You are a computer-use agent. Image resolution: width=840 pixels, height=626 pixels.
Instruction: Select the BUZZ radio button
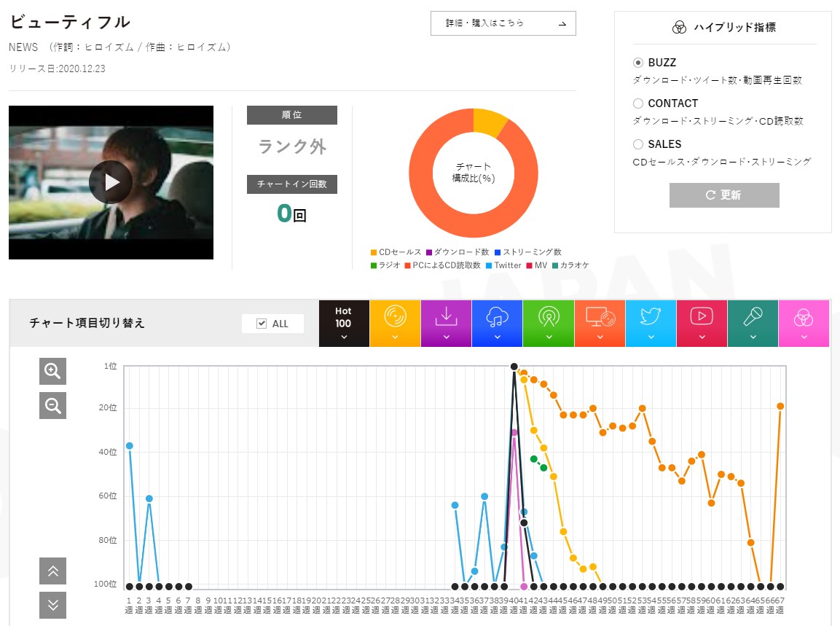click(638, 63)
